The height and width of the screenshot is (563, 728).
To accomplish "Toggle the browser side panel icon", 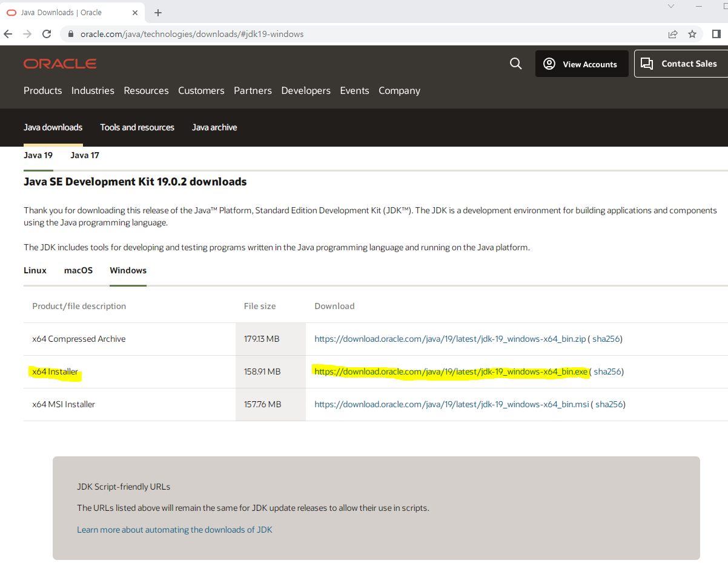I will point(716,34).
